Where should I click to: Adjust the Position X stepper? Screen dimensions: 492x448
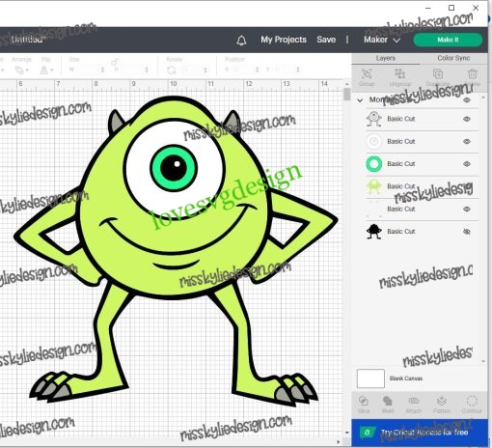pos(257,70)
